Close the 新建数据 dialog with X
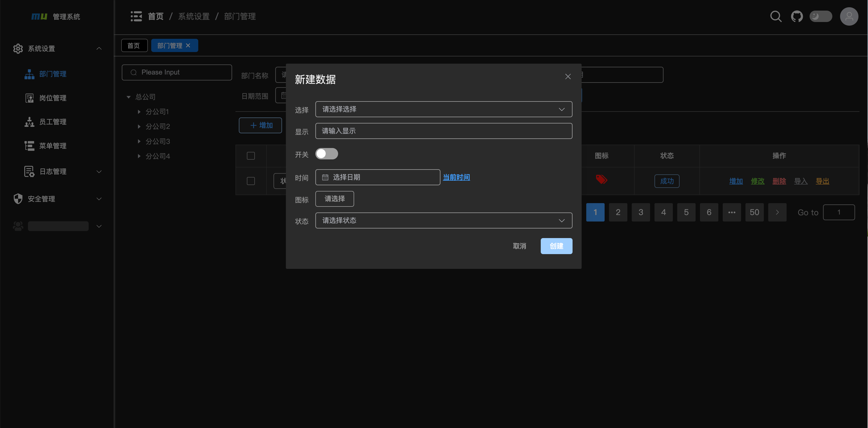The height and width of the screenshot is (428, 868). [x=568, y=77]
